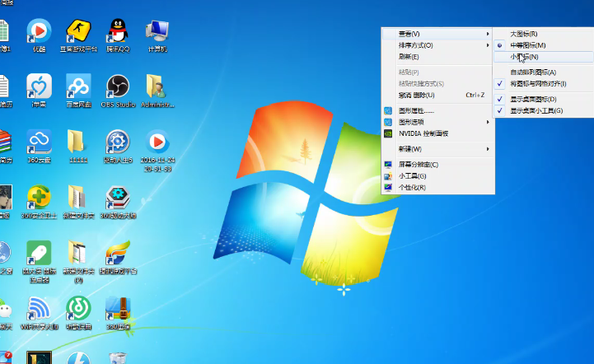The image size is (594, 364).
Task: Click 刷新(E) refresh in context menu
Action: point(437,57)
